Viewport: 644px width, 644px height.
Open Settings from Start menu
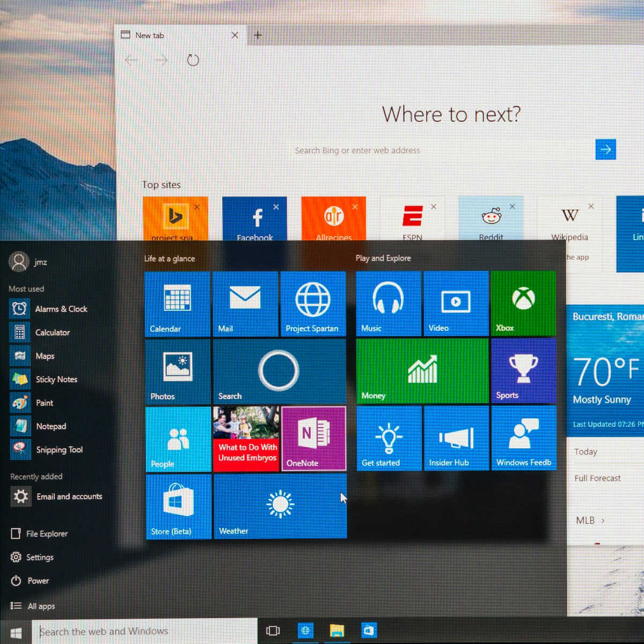click(x=33, y=557)
